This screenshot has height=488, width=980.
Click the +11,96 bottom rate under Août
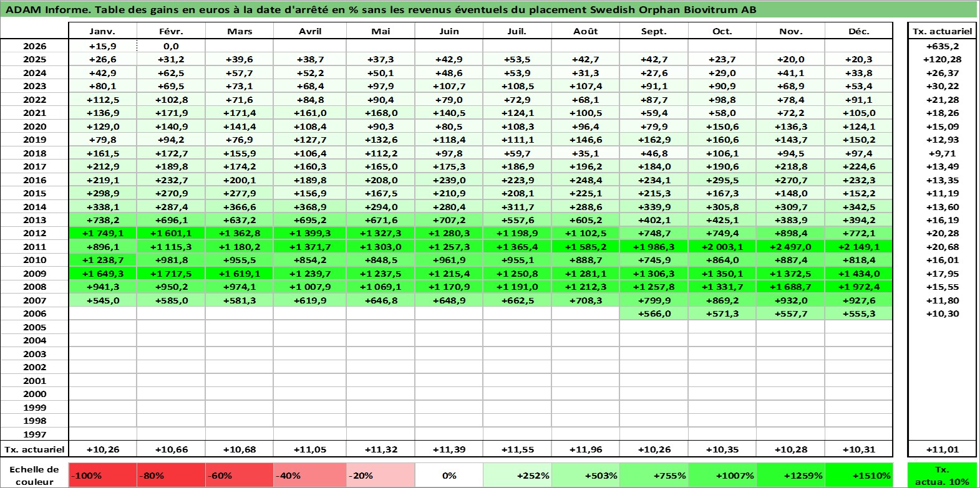(x=585, y=449)
